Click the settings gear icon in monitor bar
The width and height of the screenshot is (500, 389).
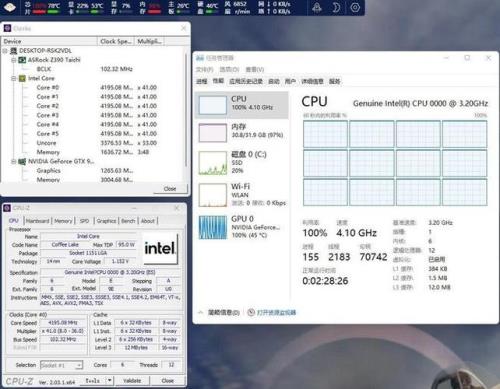pos(355,7)
